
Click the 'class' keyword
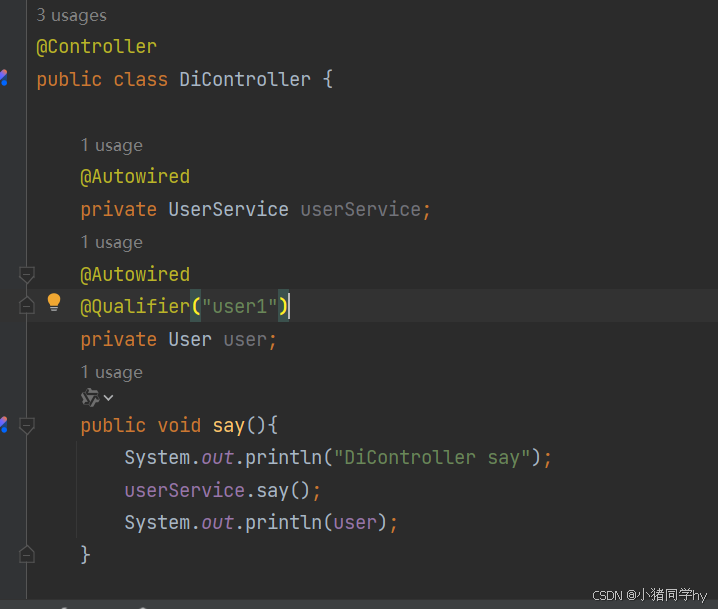[x=141, y=79]
